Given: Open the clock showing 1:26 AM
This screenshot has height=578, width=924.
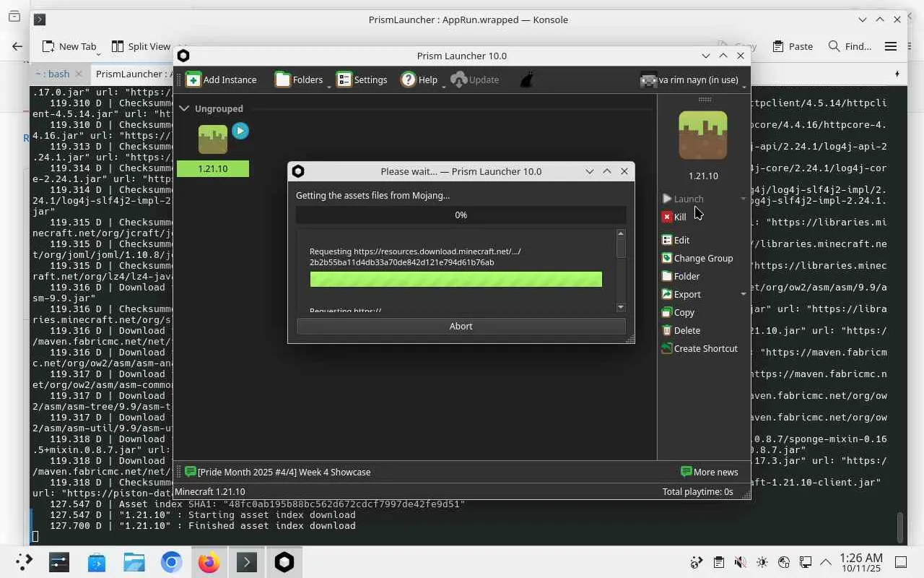Looking at the screenshot, I should 861,563.
